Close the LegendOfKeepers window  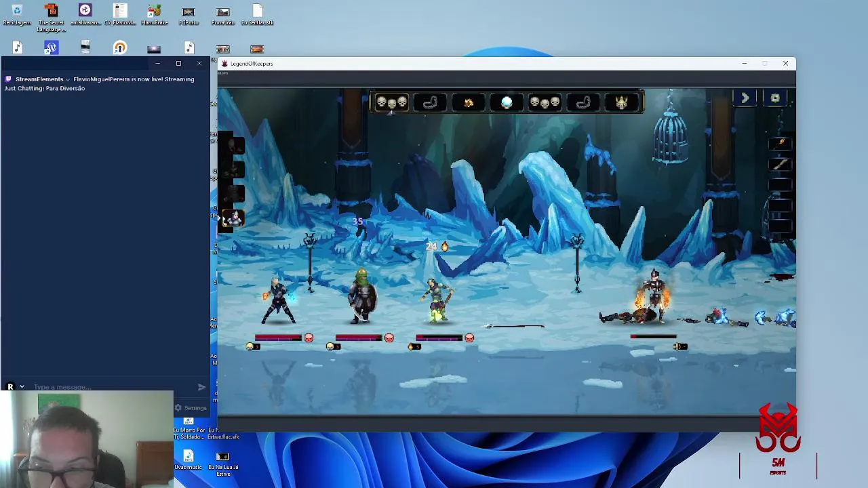pos(785,64)
